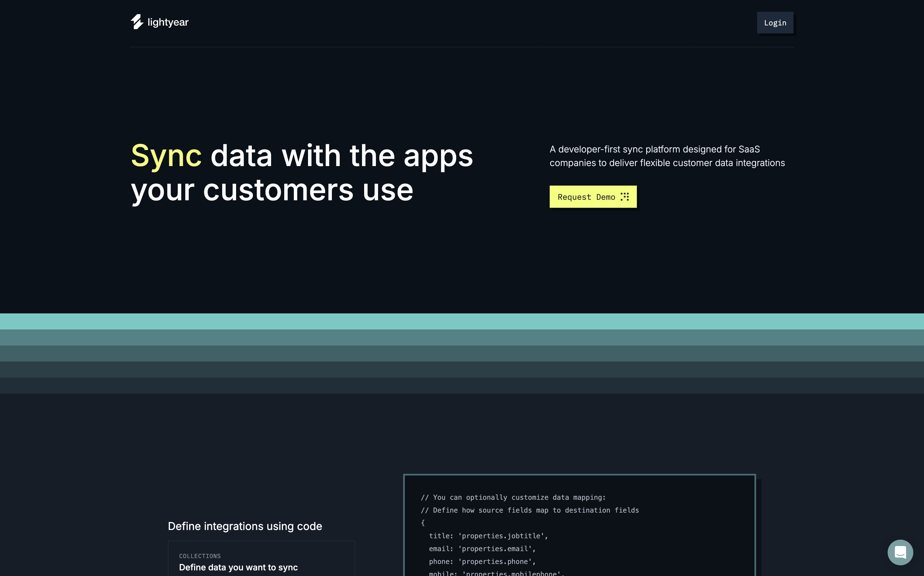The width and height of the screenshot is (924, 576).
Task: Click the phone 'properties.phone' code line
Action: coord(482,562)
